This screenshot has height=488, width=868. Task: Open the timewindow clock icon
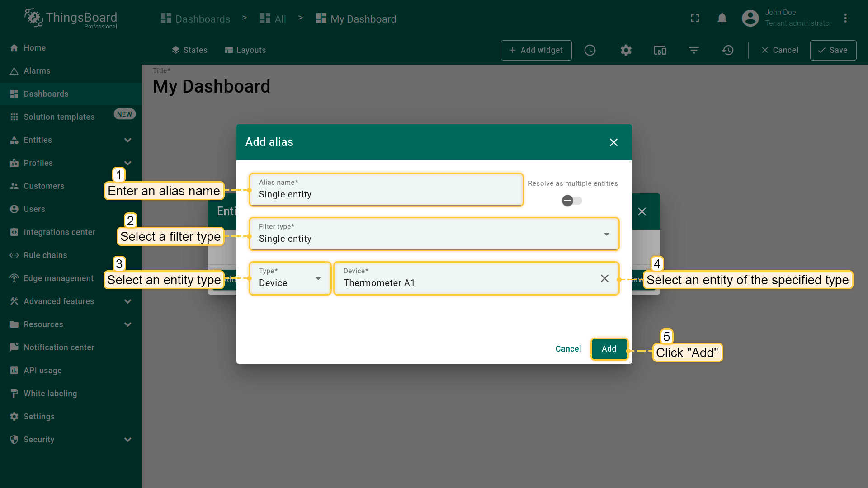pos(590,50)
